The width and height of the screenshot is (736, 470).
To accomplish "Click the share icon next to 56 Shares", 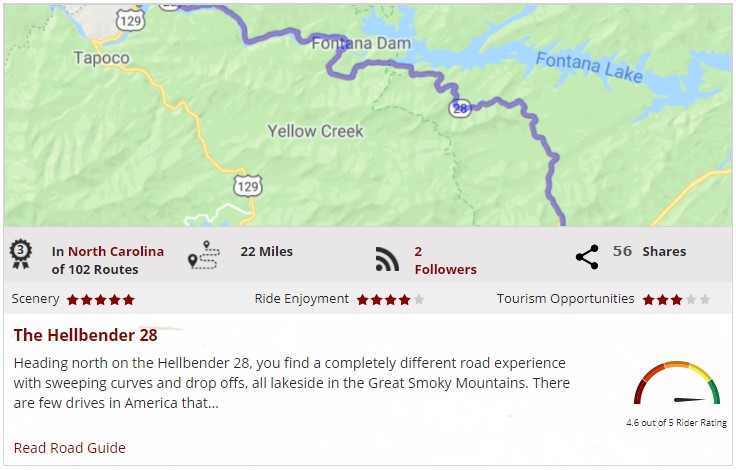I will [587, 257].
